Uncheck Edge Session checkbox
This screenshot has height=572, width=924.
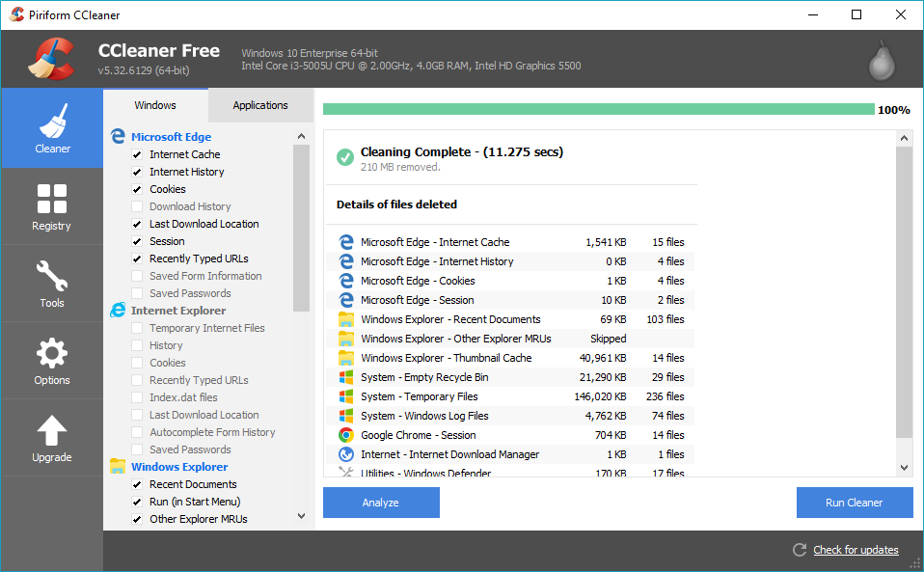[137, 241]
